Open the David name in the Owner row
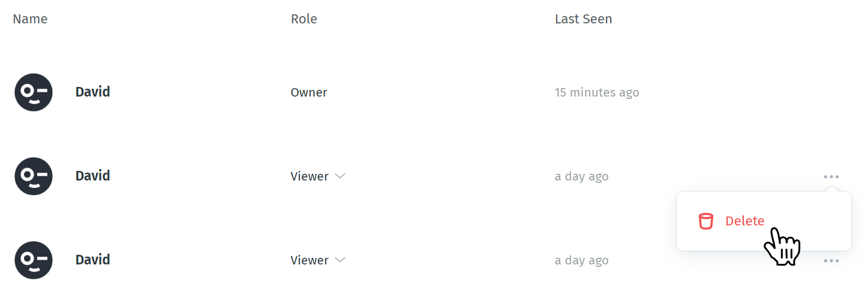The image size is (868, 307). 92,92
